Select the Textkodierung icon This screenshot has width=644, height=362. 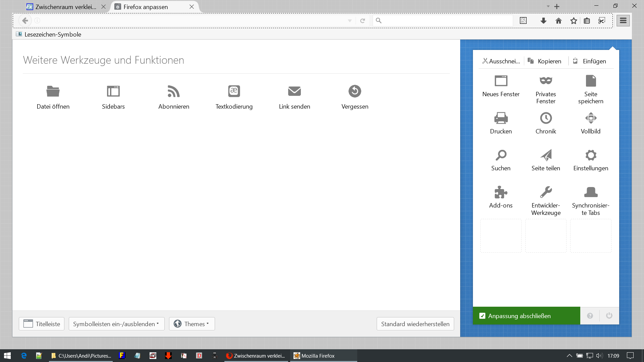[234, 91]
